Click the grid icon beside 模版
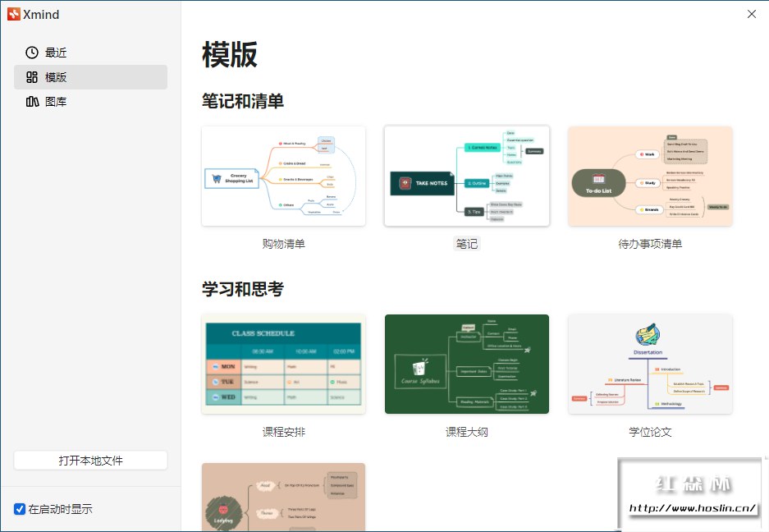 click(x=32, y=77)
